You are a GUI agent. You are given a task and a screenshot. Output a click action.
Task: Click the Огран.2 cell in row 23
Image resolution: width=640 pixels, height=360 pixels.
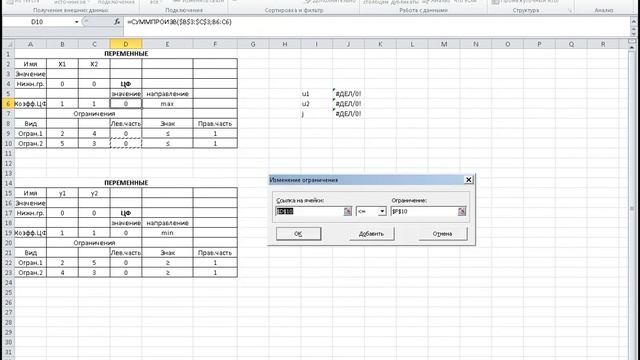(31, 273)
